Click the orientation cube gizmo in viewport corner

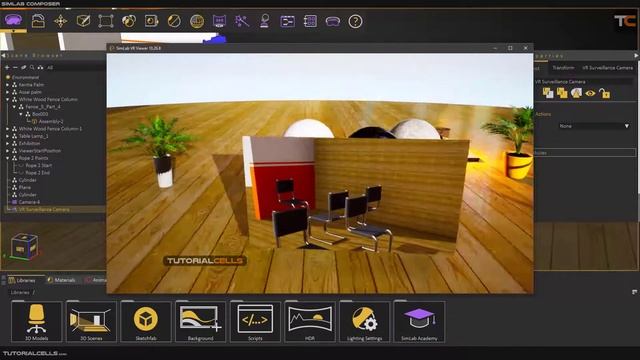(x=24, y=246)
